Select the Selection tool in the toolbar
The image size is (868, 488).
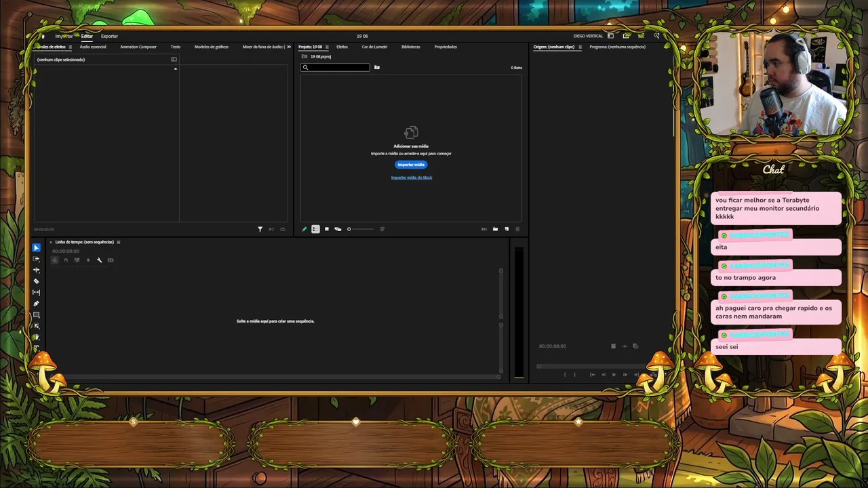[x=37, y=248]
